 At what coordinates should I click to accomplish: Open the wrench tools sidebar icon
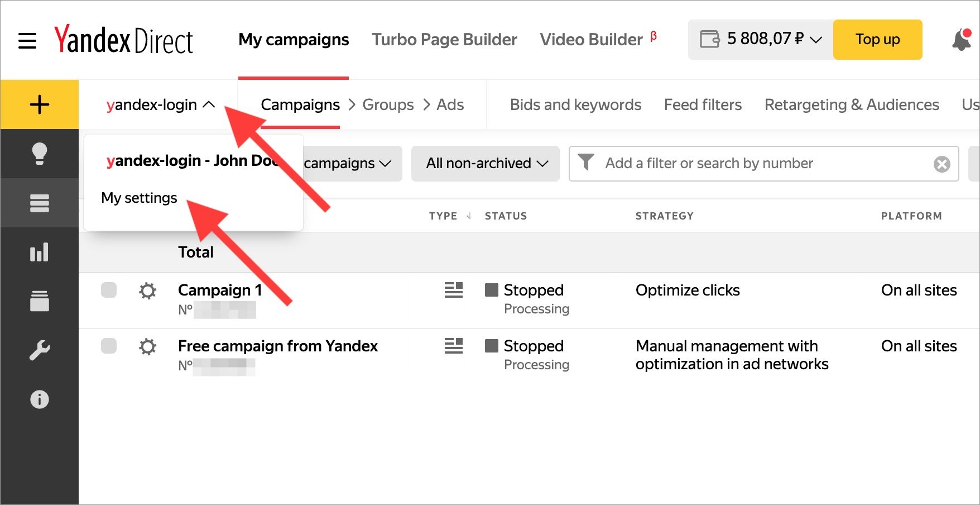[x=40, y=351]
